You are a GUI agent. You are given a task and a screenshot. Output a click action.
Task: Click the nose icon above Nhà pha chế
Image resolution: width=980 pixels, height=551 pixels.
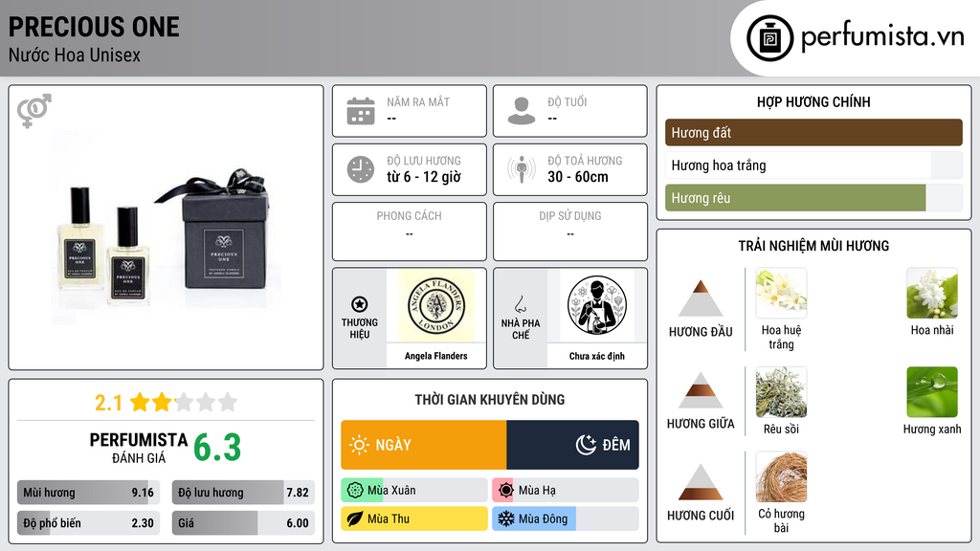click(520, 304)
